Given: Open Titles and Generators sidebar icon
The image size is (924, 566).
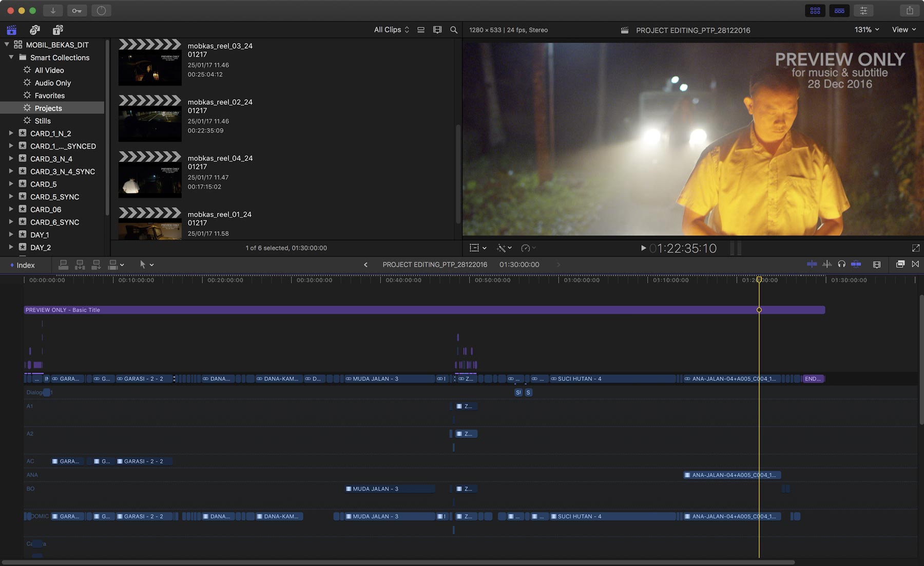Looking at the screenshot, I should (x=57, y=30).
